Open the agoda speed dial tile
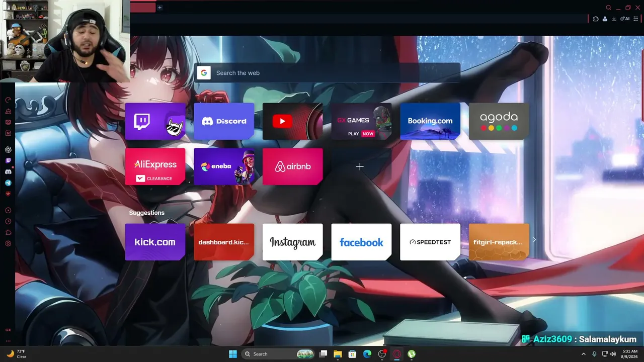Image resolution: width=644 pixels, height=362 pixels. click(x=499, y=121)
